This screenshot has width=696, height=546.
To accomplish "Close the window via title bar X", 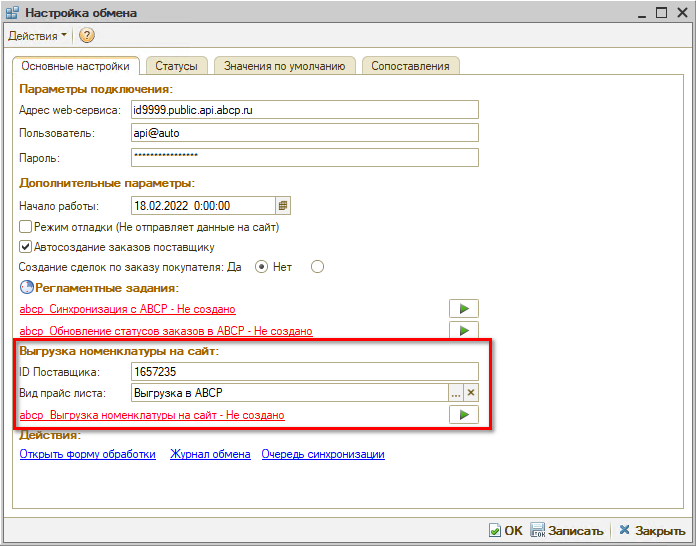I will point(683,12).
